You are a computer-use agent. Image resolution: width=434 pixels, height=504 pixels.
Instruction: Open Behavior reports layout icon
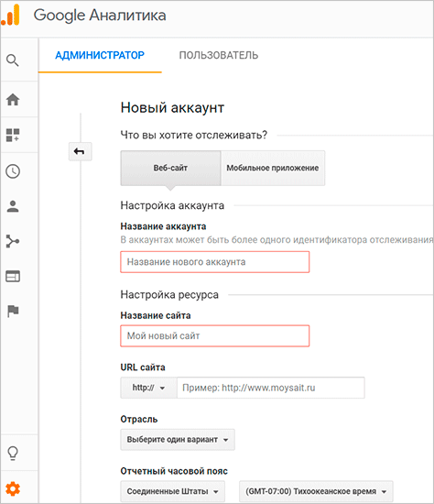13,276
